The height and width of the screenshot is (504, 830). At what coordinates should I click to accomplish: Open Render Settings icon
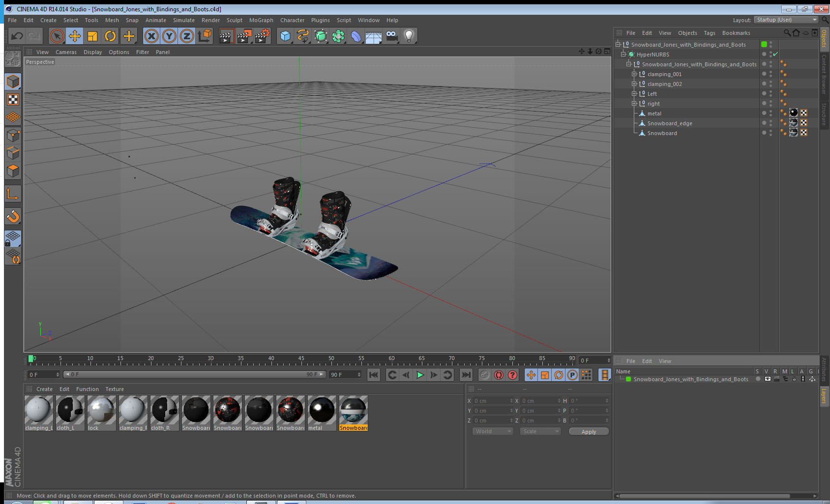(x=263, y=36)
